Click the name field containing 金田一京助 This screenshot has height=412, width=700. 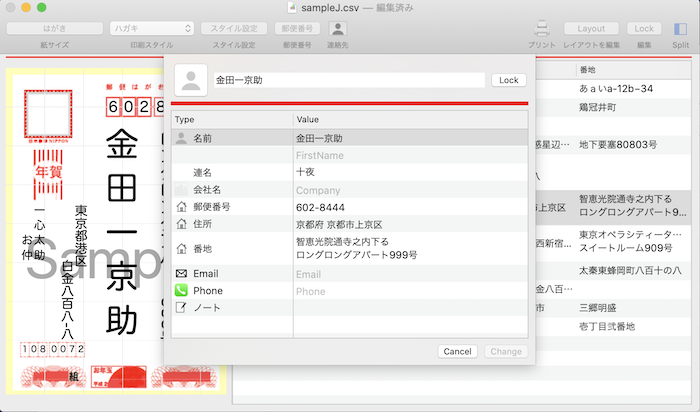pos(350,80)
